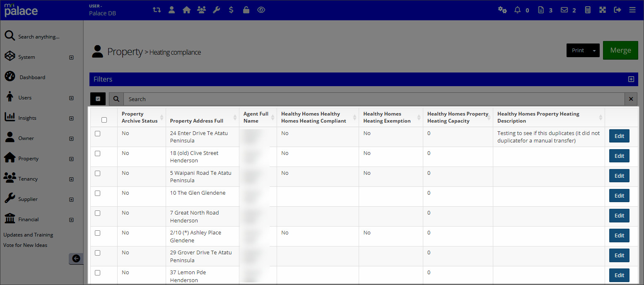
Task: Collapse sidebar with the back arrow button
Action: (76, 258)
